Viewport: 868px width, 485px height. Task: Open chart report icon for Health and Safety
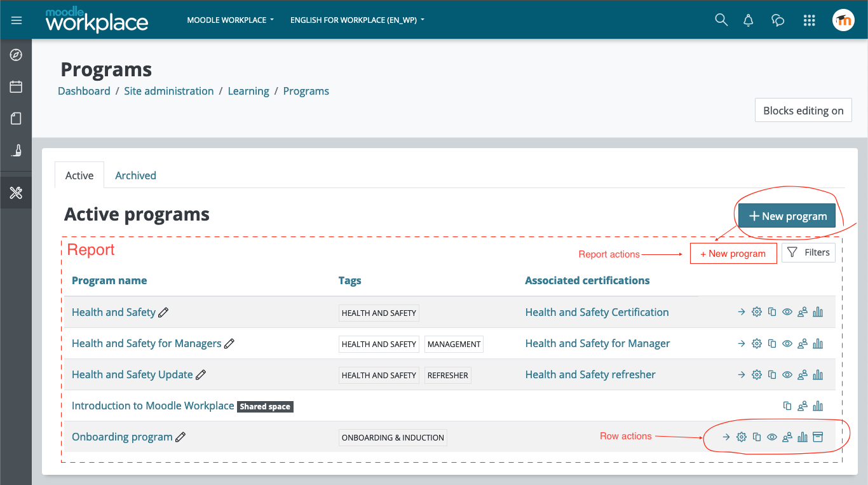tap(818, 312)
